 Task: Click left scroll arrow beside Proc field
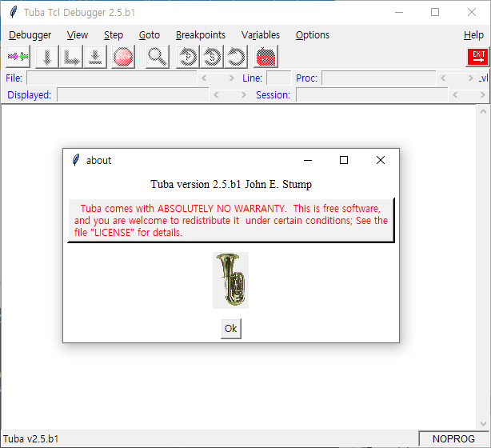443,78
